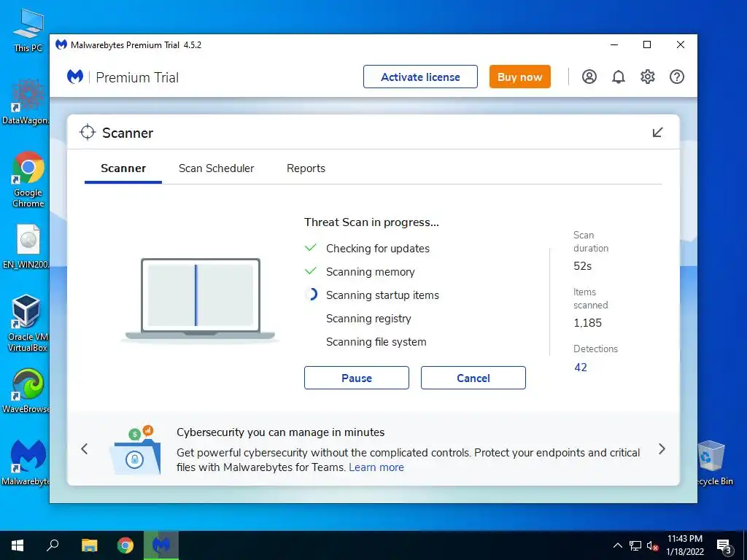Screen dimensions: 747x560
Task: Collapse the Scanner panel arrow
Action: (x=657, y=133)
